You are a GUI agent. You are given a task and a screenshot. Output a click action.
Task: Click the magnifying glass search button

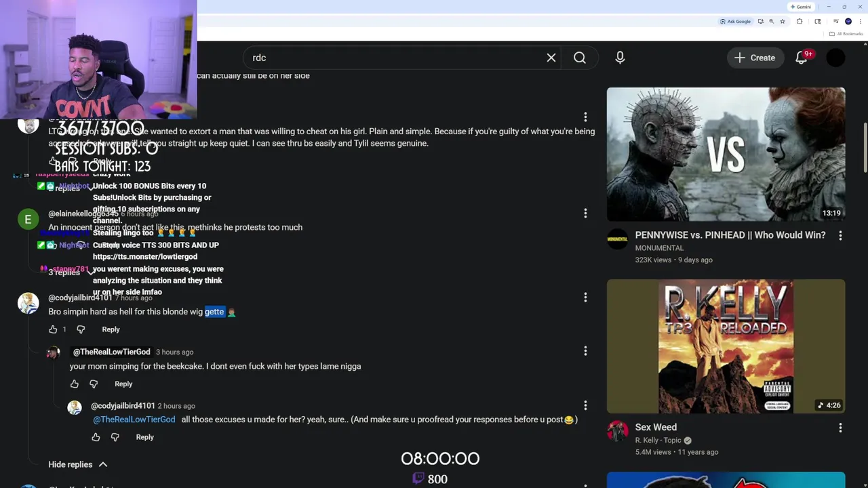pyautogui.click(x=580, y=58)
